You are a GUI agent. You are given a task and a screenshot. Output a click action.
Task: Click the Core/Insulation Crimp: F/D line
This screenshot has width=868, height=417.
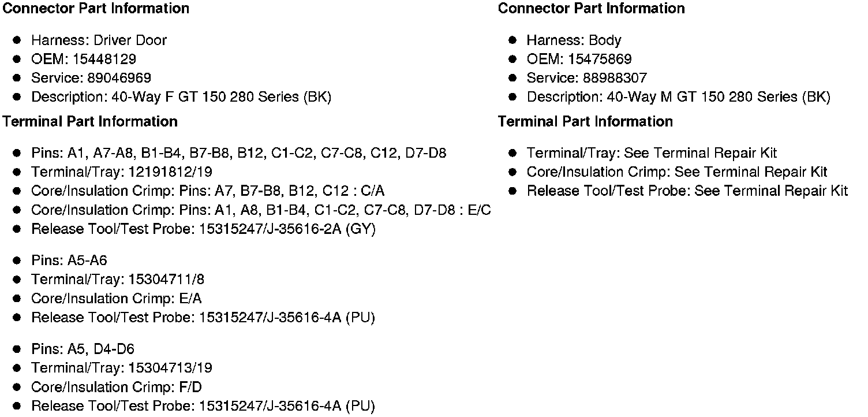click(117, 387)
